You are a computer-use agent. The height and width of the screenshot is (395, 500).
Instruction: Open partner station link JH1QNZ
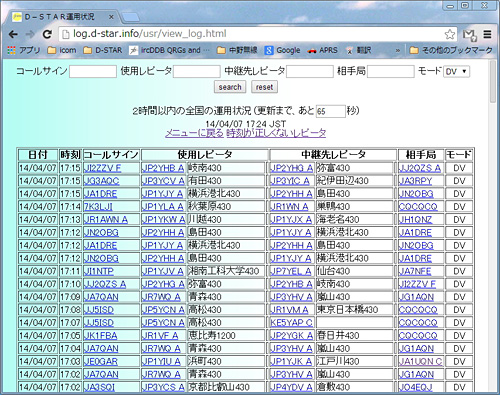pos(415,220)
